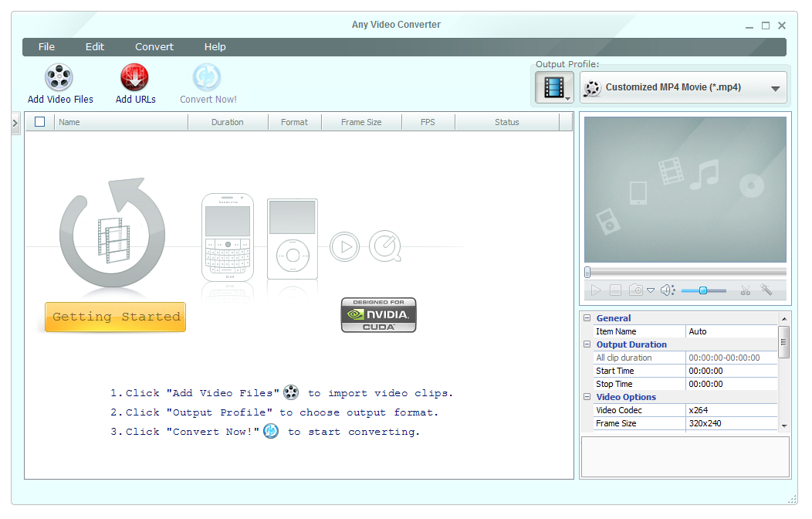The image size is (812, 519).
Task: Click the preview seek bar handle
Action: click(x=587, y=272)
